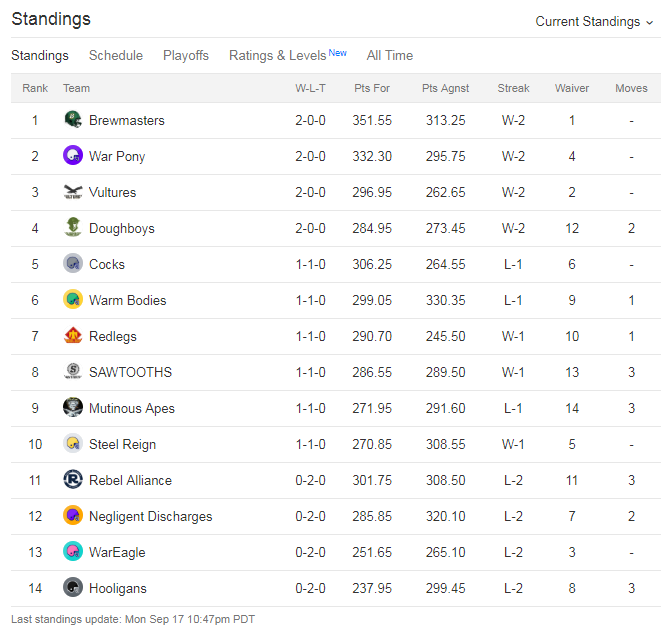Open the Warm Bodies team link
The image size is (668, 627).
pos(127,300)
